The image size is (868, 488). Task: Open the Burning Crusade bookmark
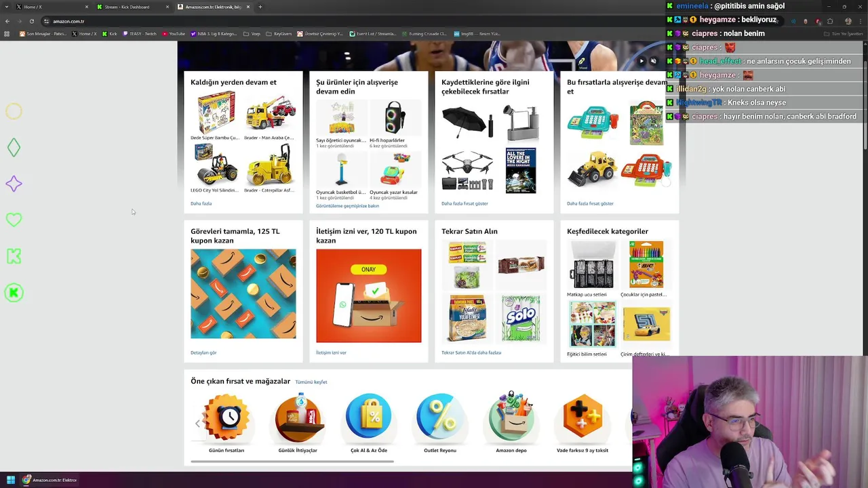pyautogui.click(x=425, y=34)
